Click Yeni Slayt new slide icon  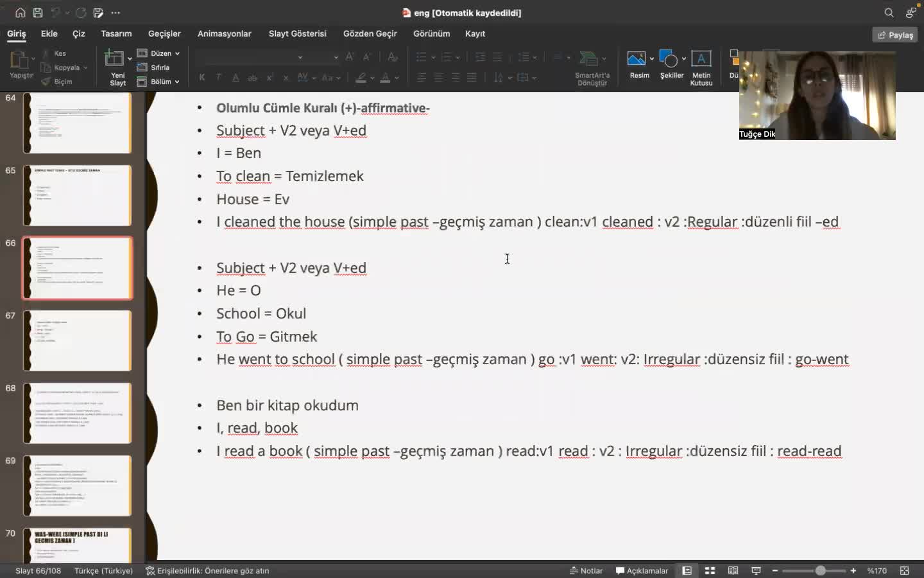114,58
